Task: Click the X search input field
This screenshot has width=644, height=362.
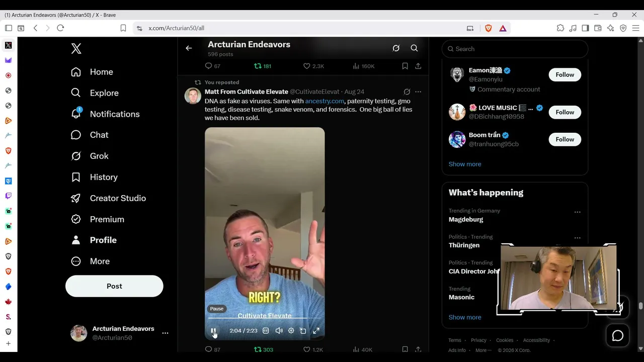Action: 515,49
